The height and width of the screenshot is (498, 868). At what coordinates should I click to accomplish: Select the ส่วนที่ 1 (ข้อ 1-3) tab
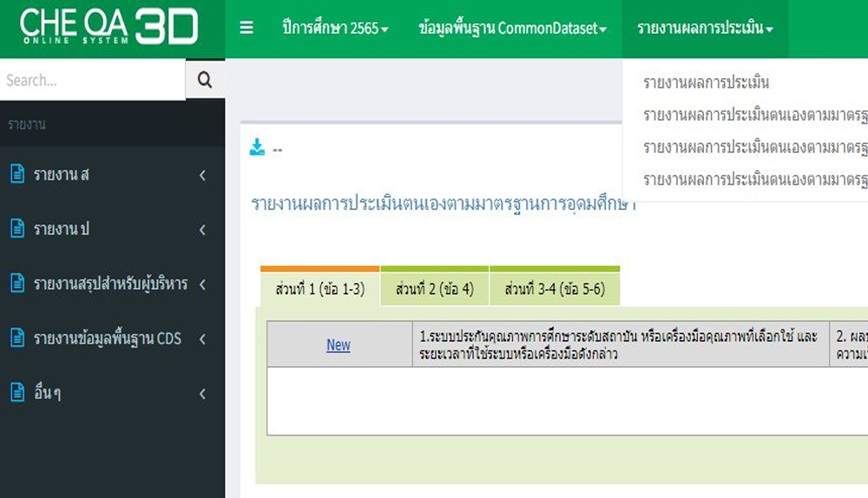tap(319, 289)
